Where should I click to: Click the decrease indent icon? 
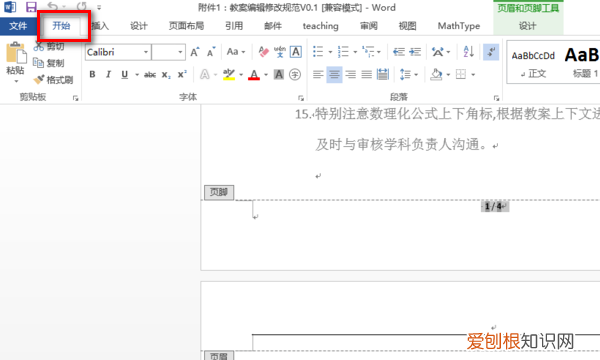click(x=399, y=52)
